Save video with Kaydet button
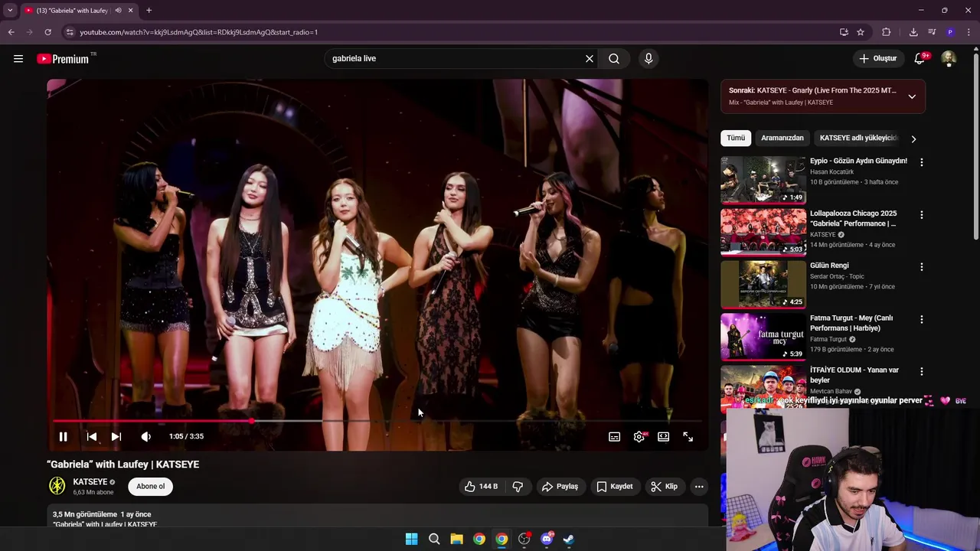Screen dimensions: 980x551 pos(615,486)
